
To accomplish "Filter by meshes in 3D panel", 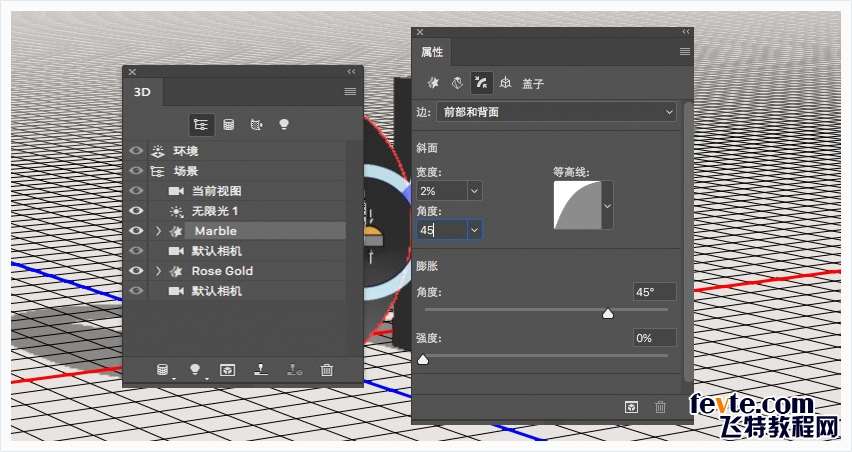I will click(229, 125).
